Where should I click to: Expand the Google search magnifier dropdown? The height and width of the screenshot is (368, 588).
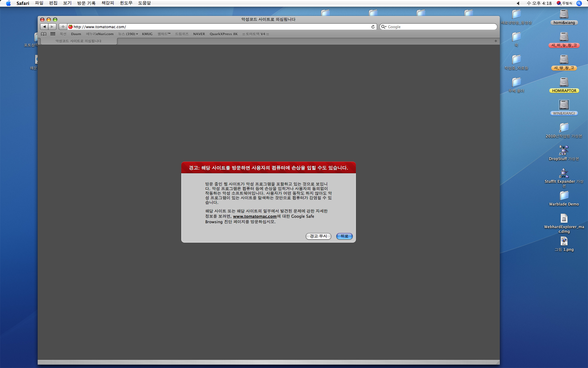coord(384,27)
